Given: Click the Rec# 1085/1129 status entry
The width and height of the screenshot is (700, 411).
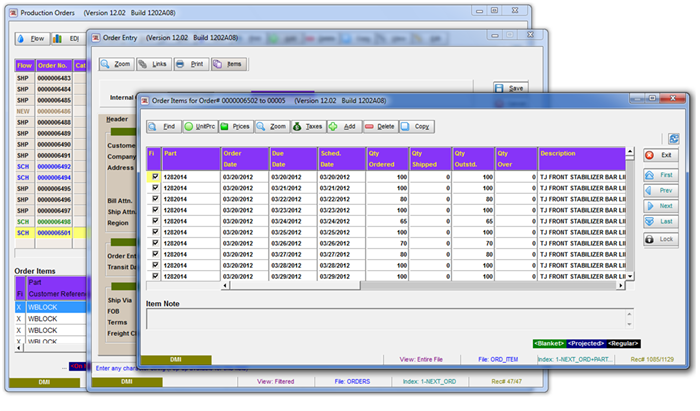Looking at the screenshot, I should pyautogui.click(x=652, y=359).
